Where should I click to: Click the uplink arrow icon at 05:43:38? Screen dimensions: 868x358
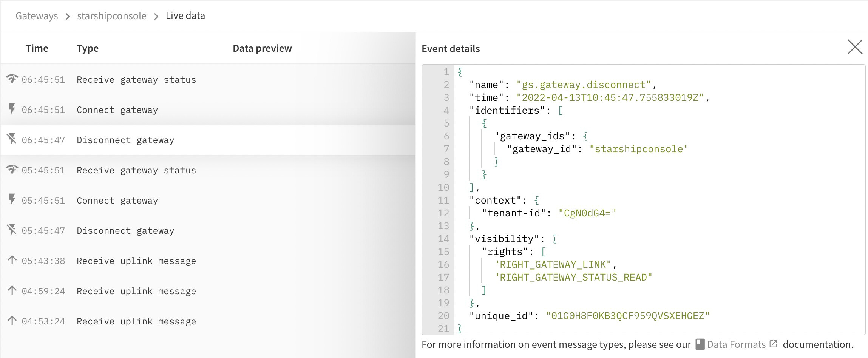pos(12,260)
